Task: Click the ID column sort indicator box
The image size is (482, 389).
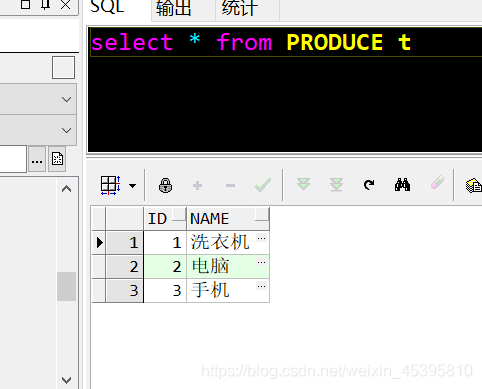Action: (x=179, y=213)
